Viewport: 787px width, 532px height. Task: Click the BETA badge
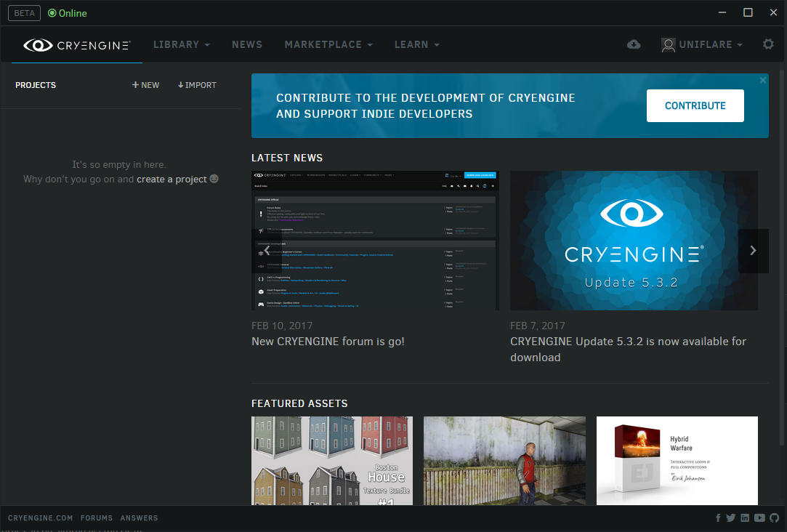[24, 13]
